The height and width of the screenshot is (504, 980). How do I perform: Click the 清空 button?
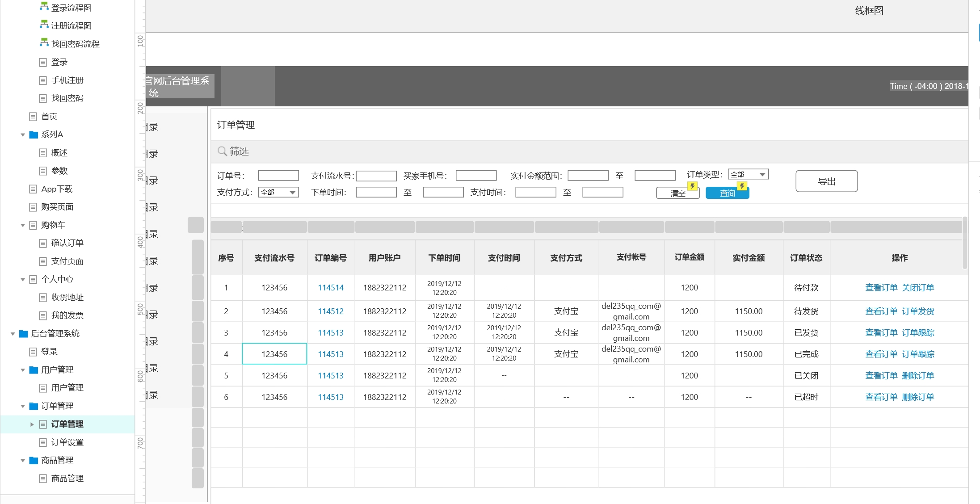click(677, 193)
